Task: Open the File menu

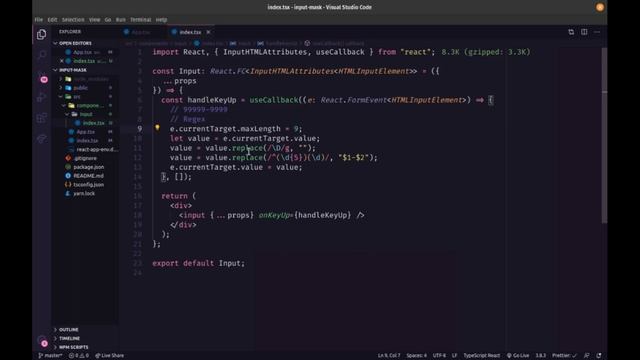Action: [x=39, y=20]
